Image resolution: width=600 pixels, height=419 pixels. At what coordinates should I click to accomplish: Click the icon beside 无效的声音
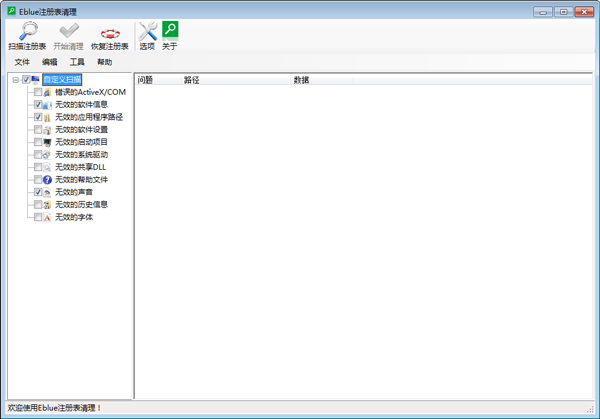tap(47, 192)
